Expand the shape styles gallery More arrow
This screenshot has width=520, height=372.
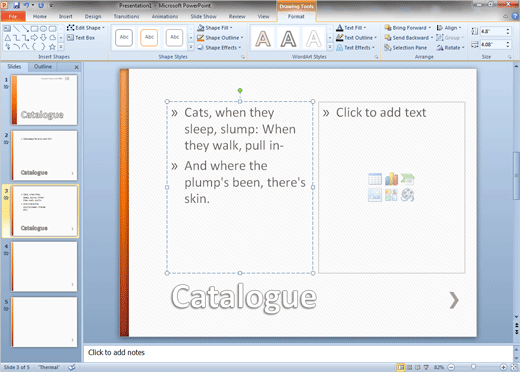coord(191,47)
